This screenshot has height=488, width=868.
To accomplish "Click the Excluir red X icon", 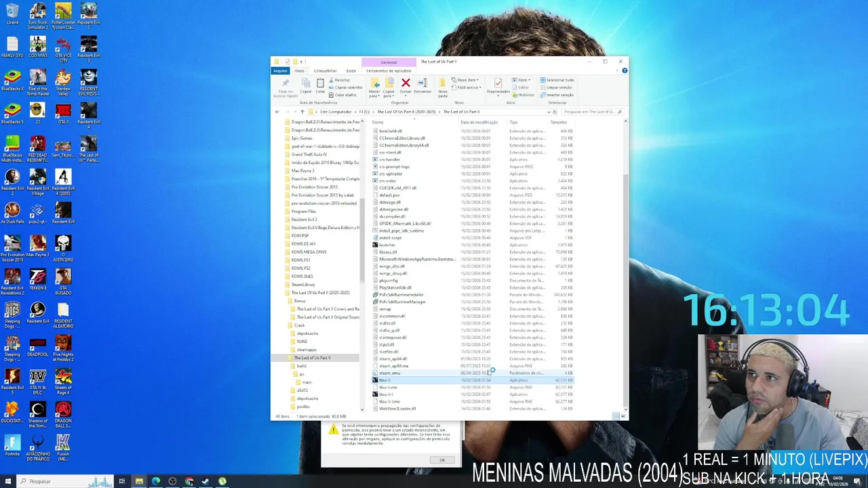I will tap(406, 83).
